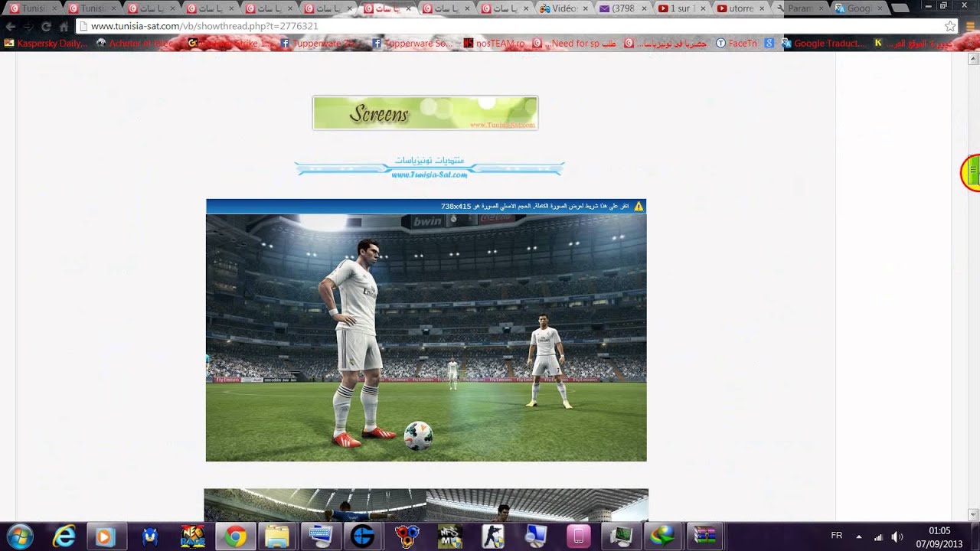Launch Internet Explorer from taskbar
The height and width of the screenshot is (551, 980).
64,536
